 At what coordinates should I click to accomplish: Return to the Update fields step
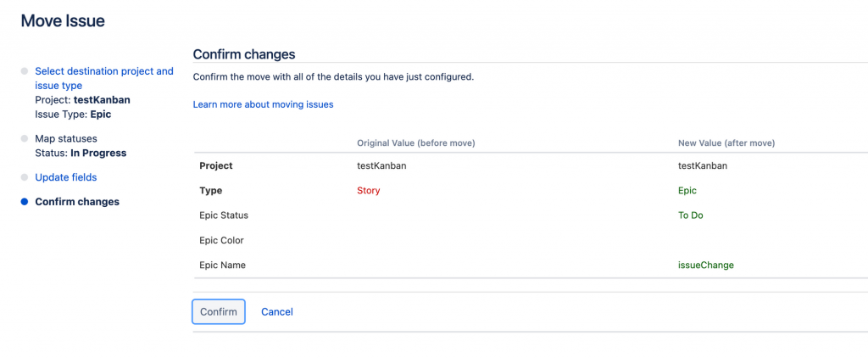click(65, 177)
